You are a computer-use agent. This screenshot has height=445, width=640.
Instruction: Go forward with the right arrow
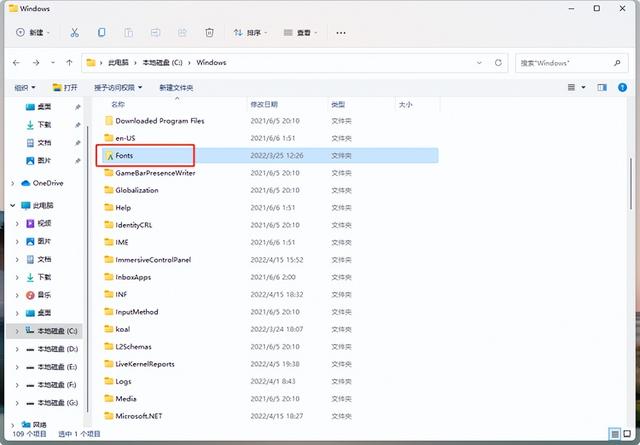(36, 62)
